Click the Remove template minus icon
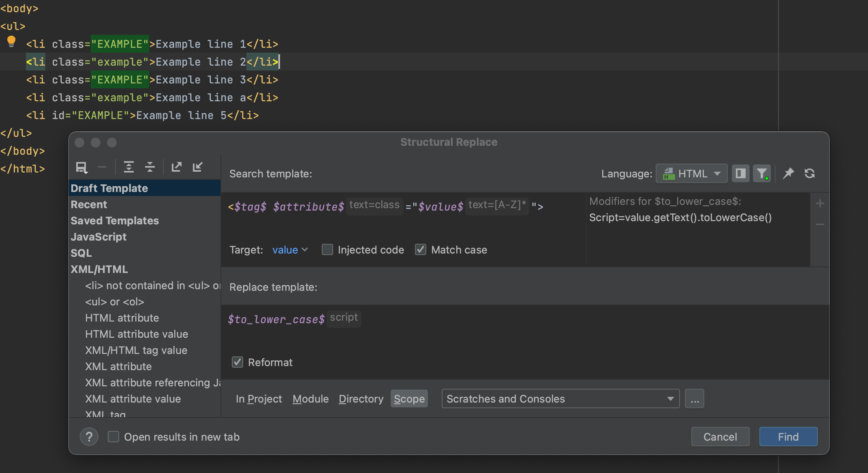Image resolution: width=868 pixels, height=473 pixels. [x=102, y=167]
